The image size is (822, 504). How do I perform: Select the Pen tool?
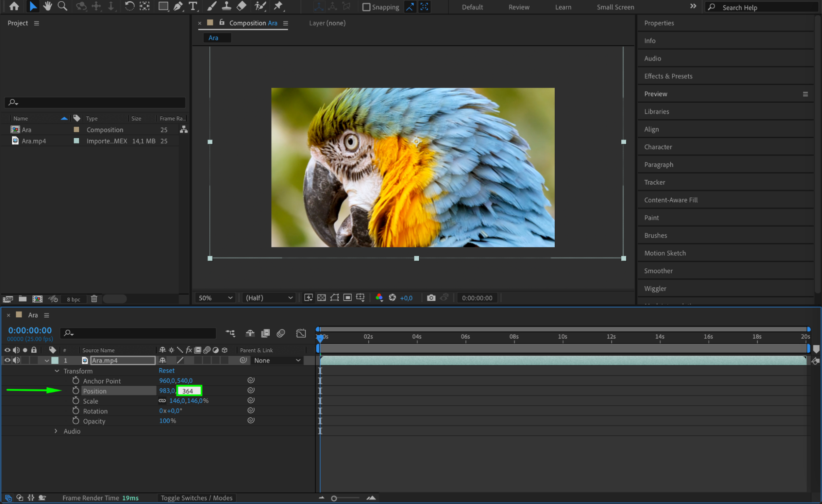pyautogui.click(x=178, y=6)
